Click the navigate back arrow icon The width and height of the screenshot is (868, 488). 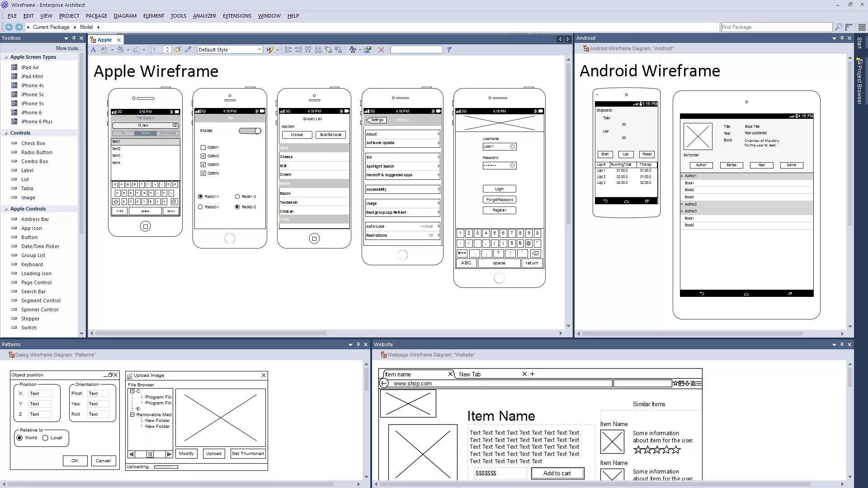pyautogui.click(x=9, y=27)
